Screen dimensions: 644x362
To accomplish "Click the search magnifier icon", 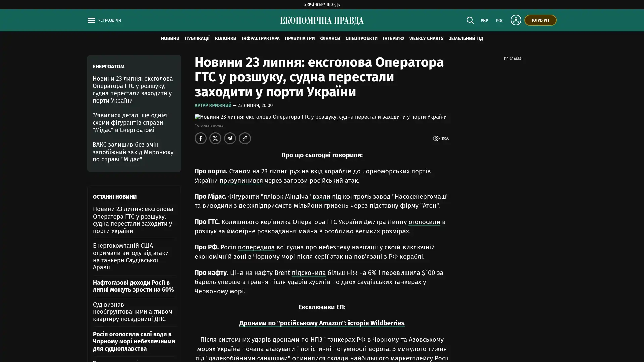I will (x=470, y=20).
